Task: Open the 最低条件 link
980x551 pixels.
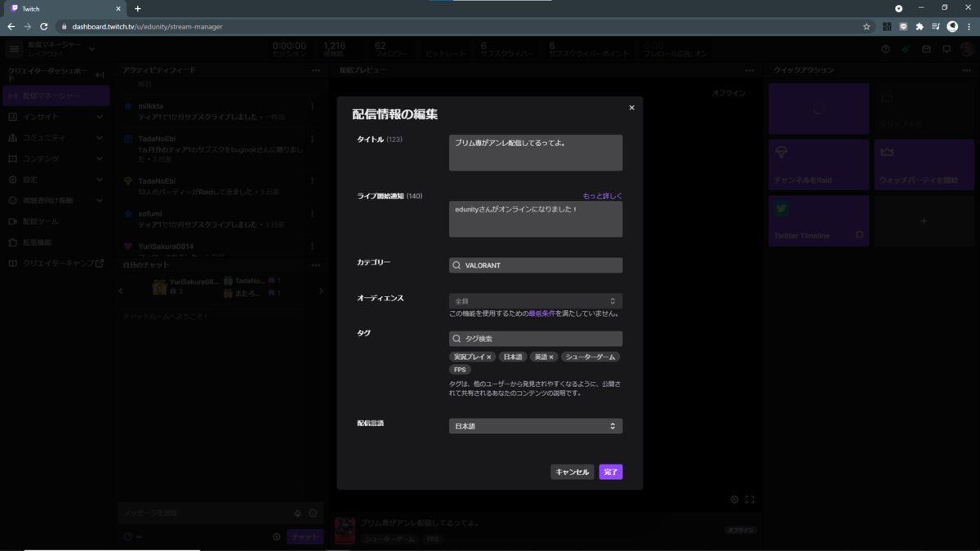Action: click(543, 313)
